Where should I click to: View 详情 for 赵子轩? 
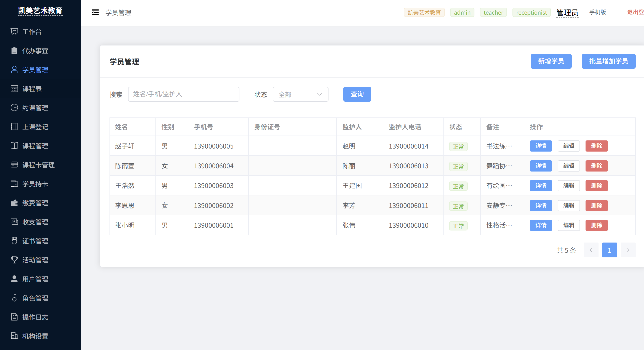click(541, 146)
